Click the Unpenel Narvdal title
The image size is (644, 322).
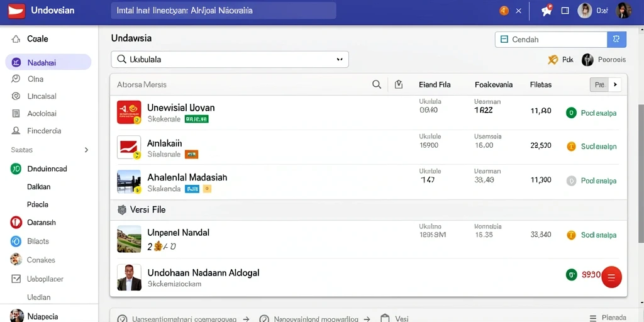tap(178, 233)
